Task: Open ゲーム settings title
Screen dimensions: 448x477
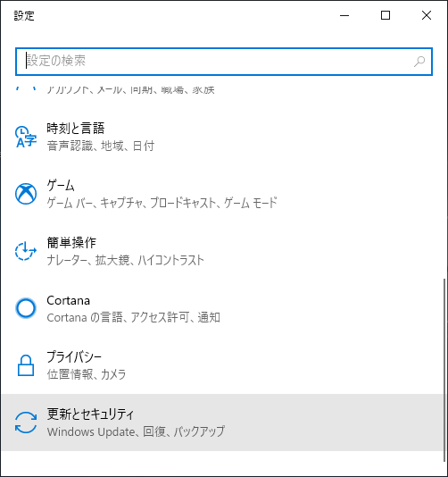Action: coord(61,186)
